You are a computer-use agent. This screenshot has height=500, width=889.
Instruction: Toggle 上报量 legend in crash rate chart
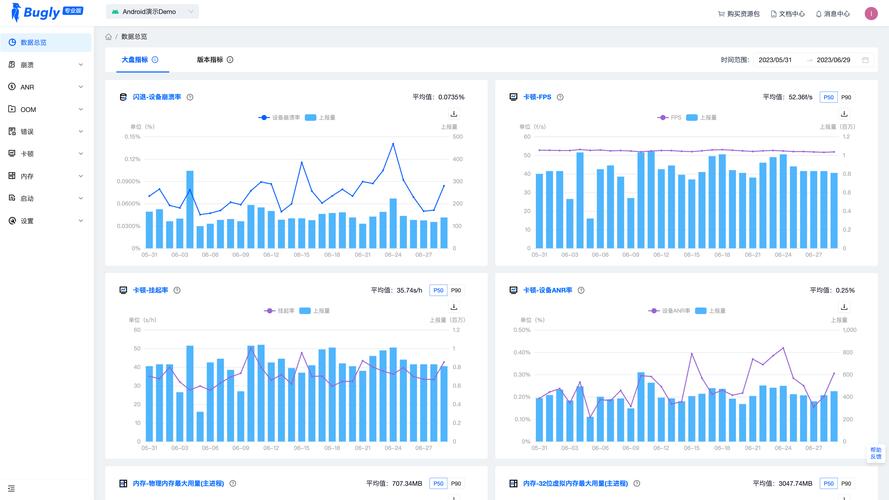(x=320, y=117)
